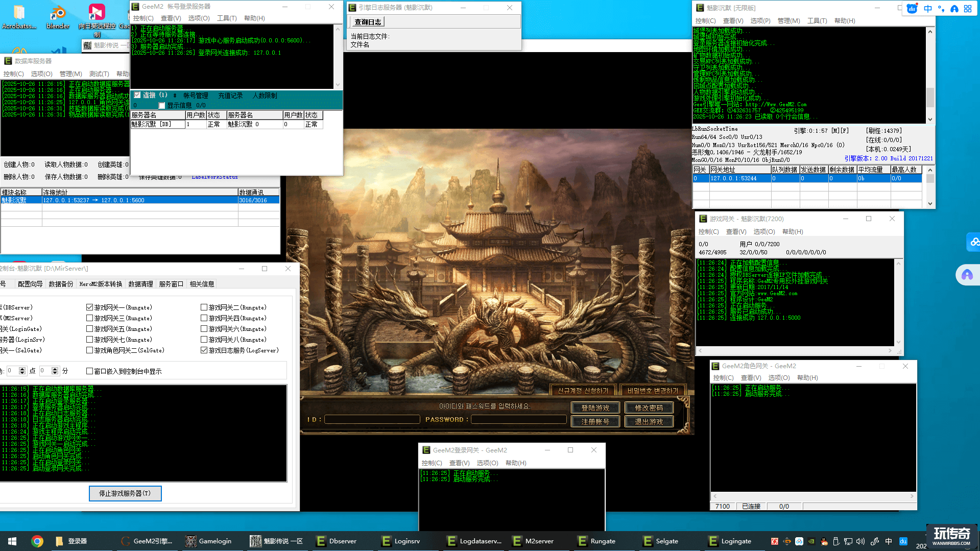
Task: Toggle the 游戏网关一(Rungate) checkbox
Action: (89, 307)
